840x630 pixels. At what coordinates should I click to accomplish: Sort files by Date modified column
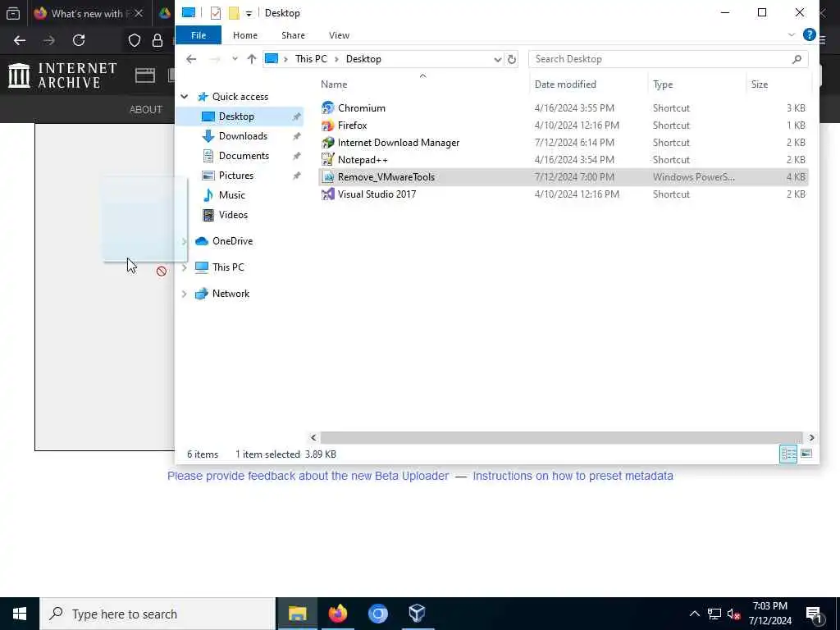[x=565, y=84]
